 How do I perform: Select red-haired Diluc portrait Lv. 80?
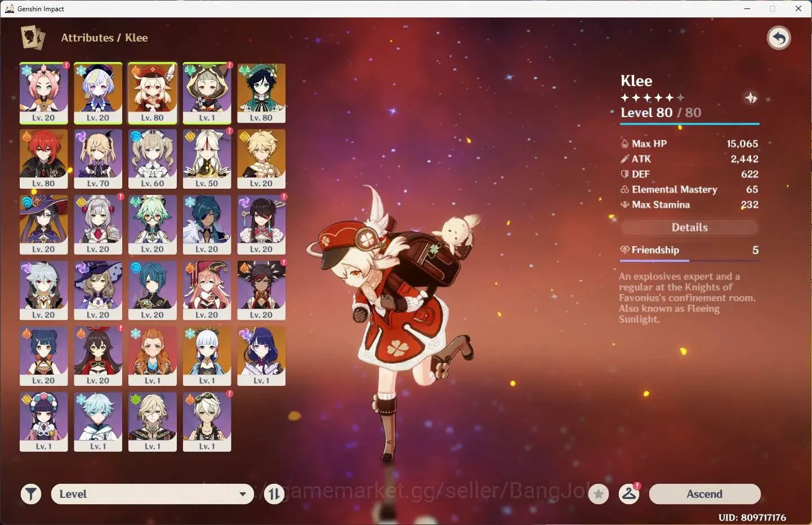[x=43, y=159]
